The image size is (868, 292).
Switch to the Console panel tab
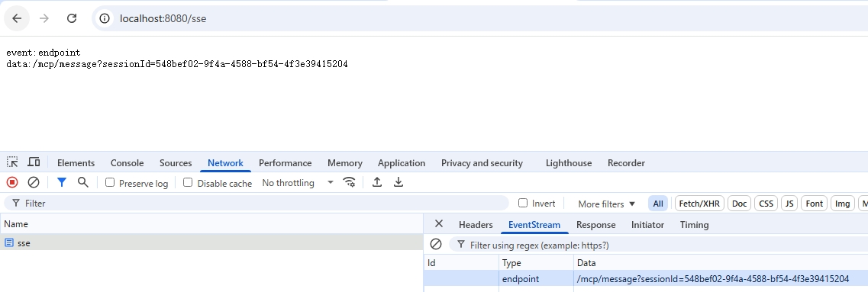pos(127,163)
